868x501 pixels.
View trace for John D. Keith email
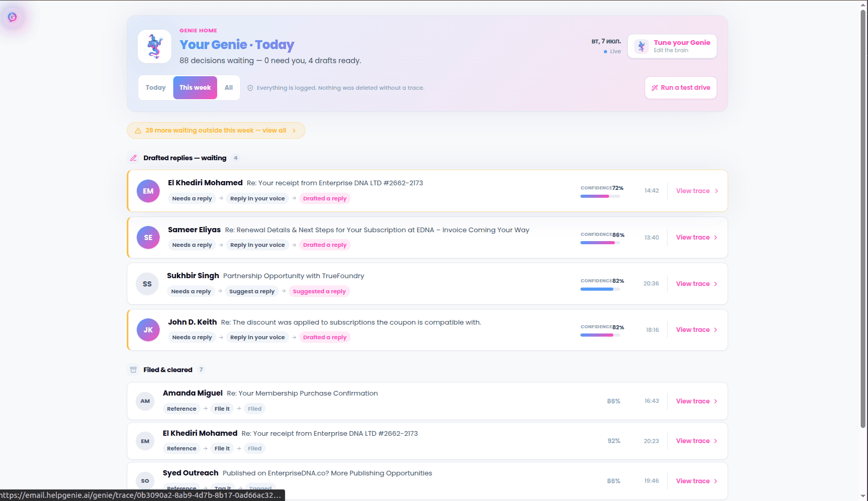(x=697, y=330)
